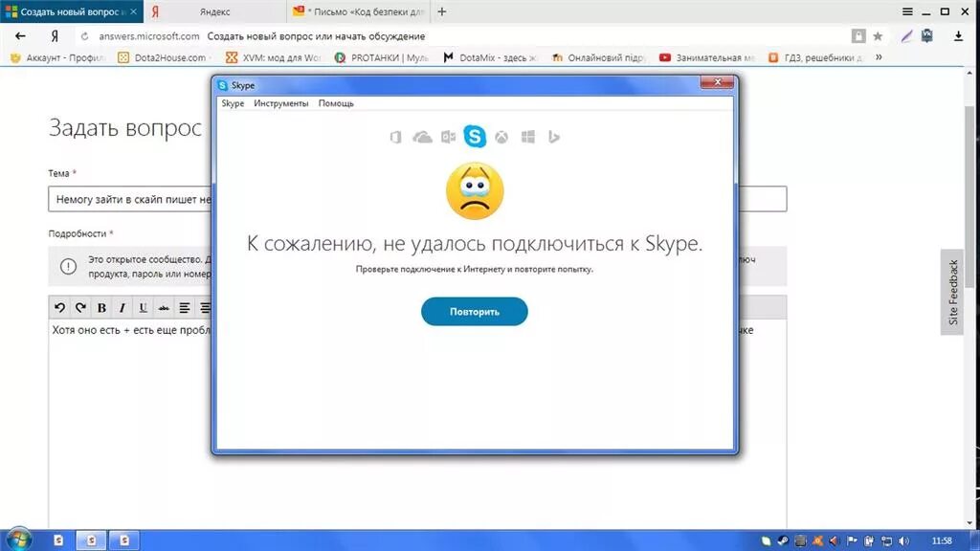Viewport: 980px width, 551px height.
Task: Click the power battery tray icon
Action: [869, 540]
